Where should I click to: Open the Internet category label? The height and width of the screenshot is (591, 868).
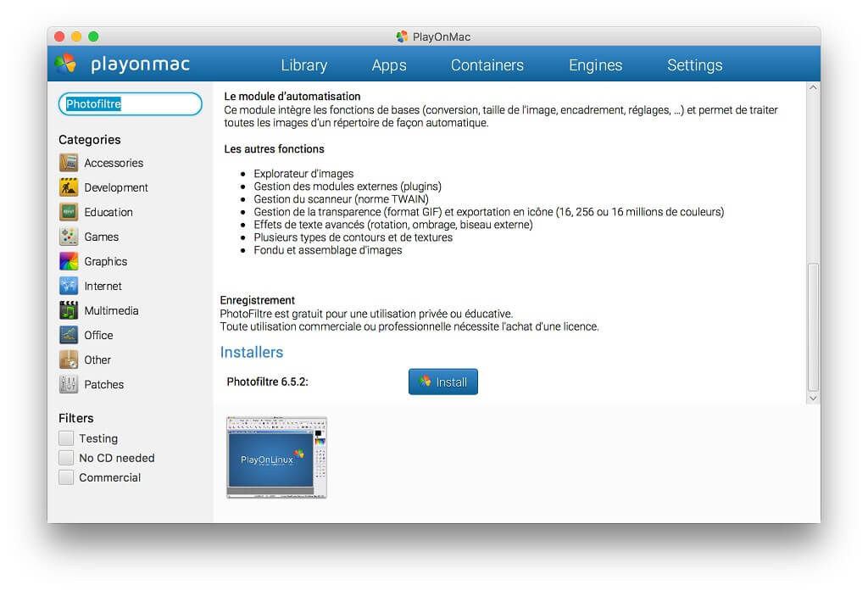tap(103, 286)
